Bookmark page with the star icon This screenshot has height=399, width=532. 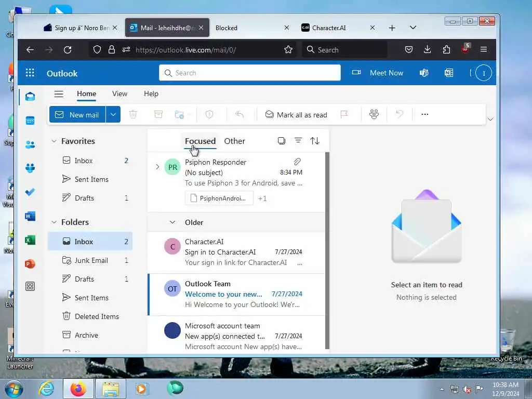288,49
